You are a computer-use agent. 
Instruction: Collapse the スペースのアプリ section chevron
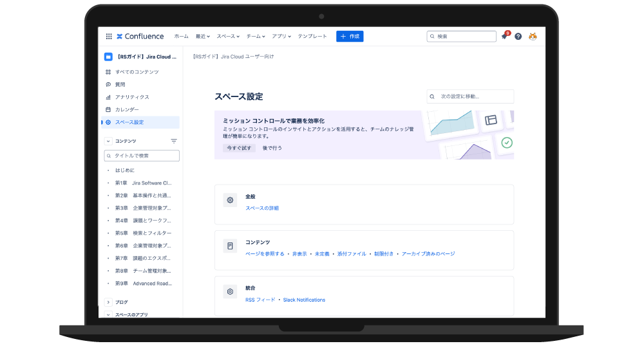(108, 314)
